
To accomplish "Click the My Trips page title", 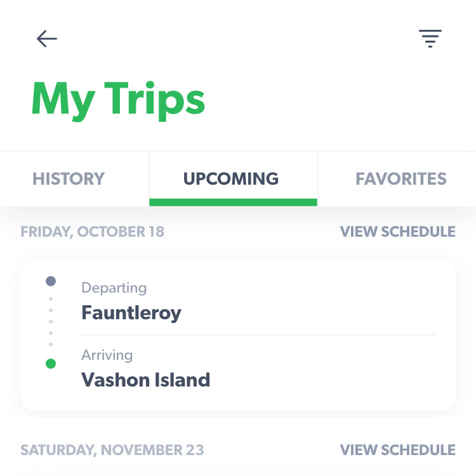I will [118, 100].
